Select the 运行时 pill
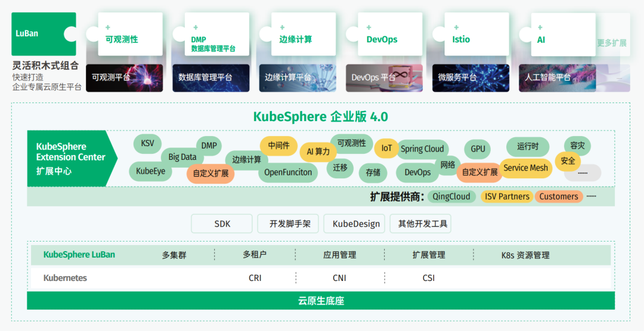This screenshot has width=644, height=331. 528,147
